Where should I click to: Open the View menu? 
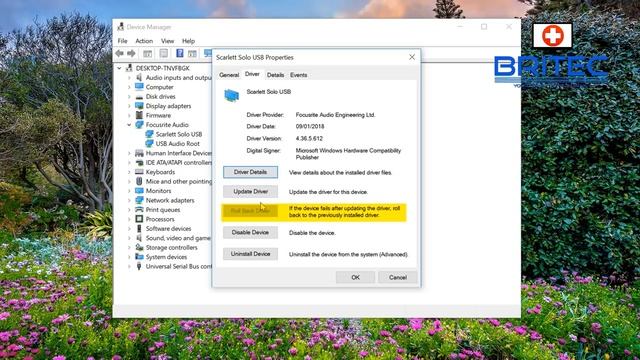167,41
